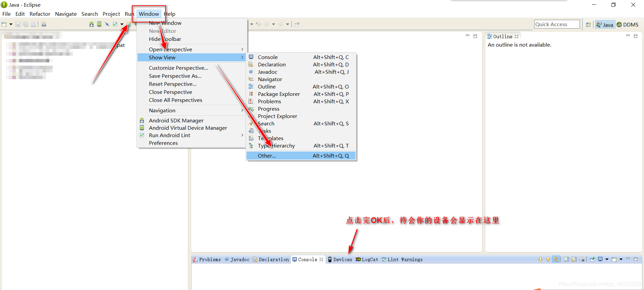The width and height of the screenshot is (644, 290).
Task: Open Android Virtual Device Manager toolbar icon
Action: (99, 24)
